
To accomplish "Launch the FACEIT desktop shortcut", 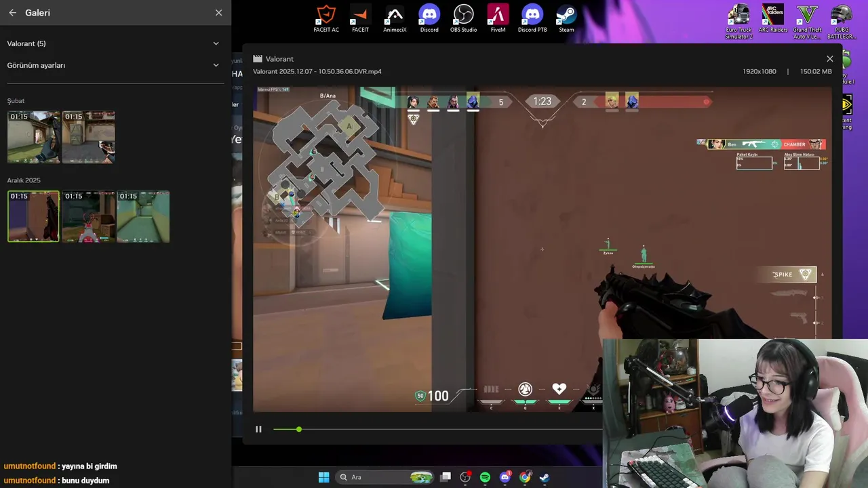I will [x=360, y=18].
